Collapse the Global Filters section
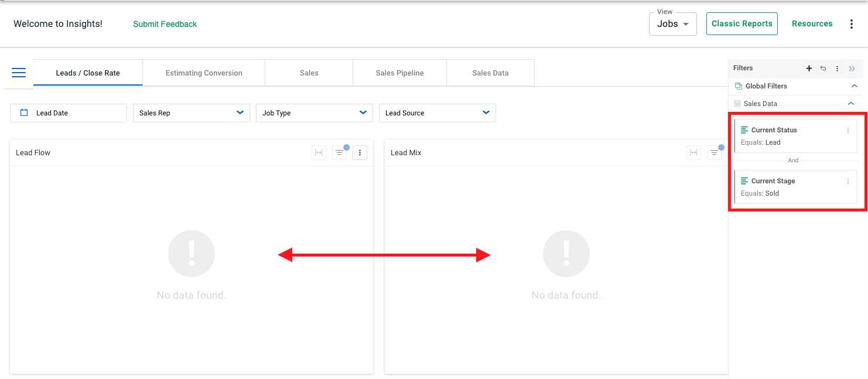 [x=855, y=86]
